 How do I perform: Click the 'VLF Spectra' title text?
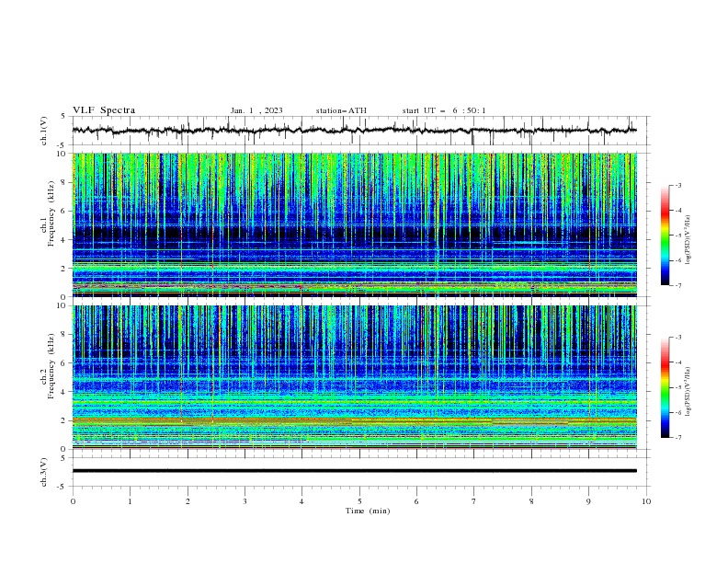tap(104, 110)
